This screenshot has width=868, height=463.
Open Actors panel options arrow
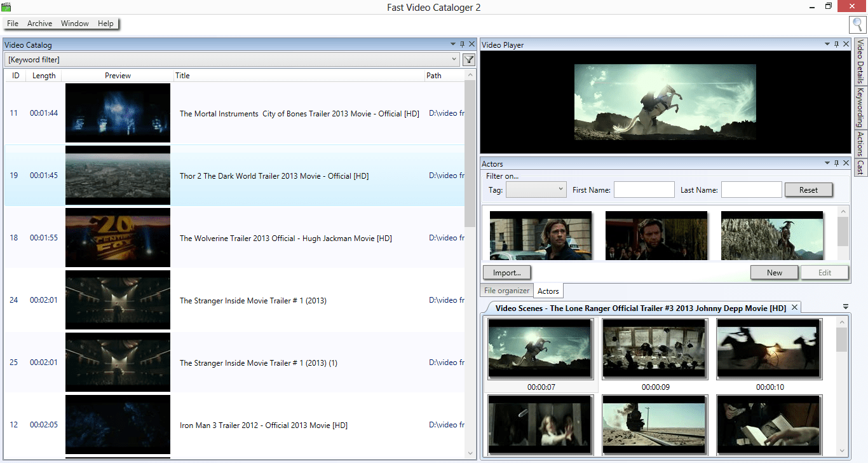point(827,163)
